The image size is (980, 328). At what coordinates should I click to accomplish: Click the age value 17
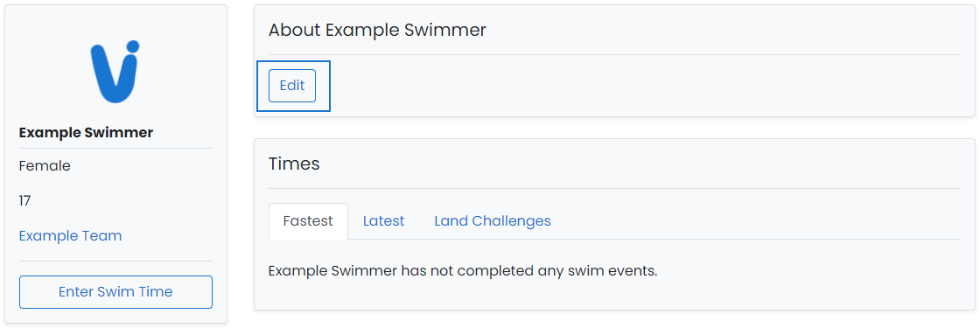[x=25, y=200]
